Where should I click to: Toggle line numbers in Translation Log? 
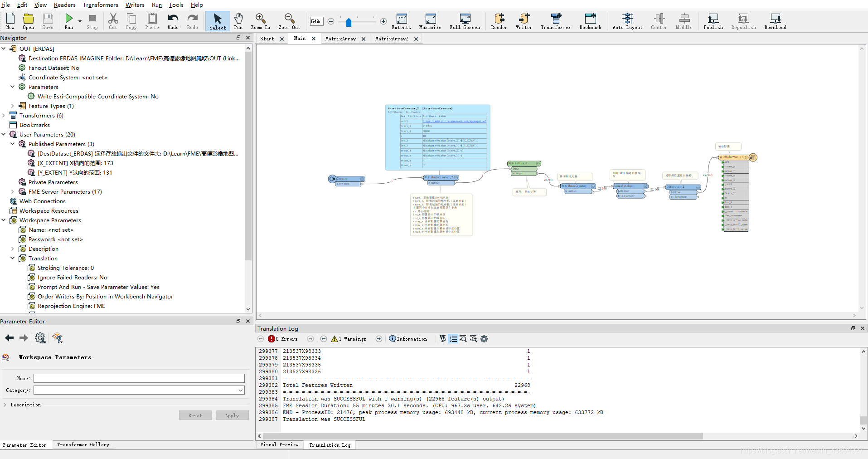pos(453,339)
